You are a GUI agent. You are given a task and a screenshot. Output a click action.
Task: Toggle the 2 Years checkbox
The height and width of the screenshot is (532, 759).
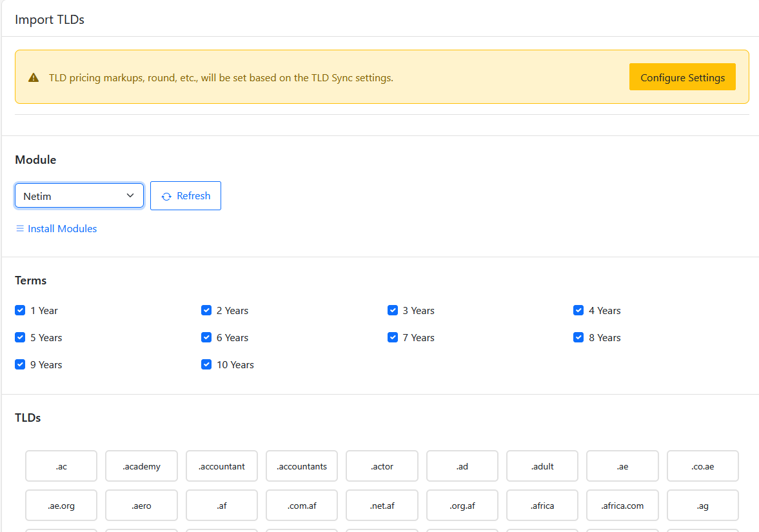206,310
